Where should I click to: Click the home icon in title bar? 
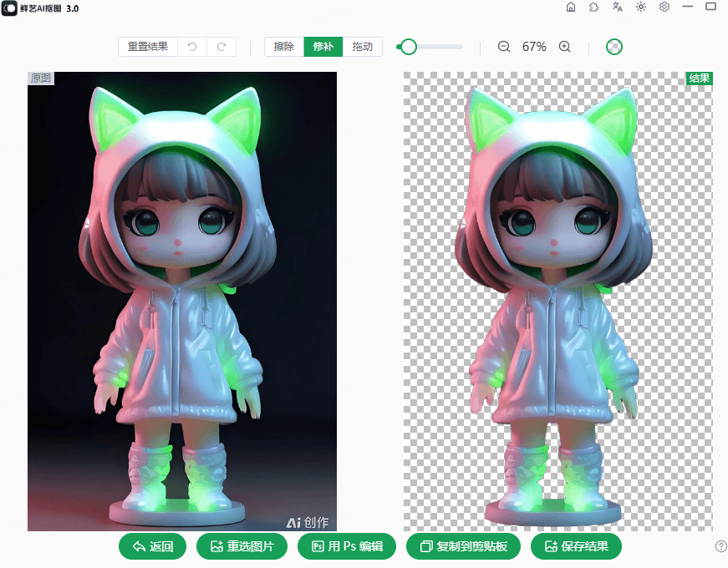(x=571, y=7)
